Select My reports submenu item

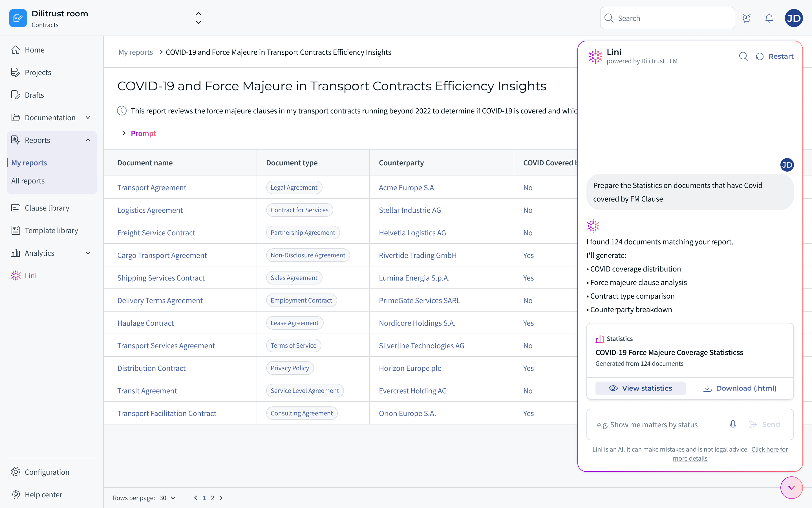point(29,163)
